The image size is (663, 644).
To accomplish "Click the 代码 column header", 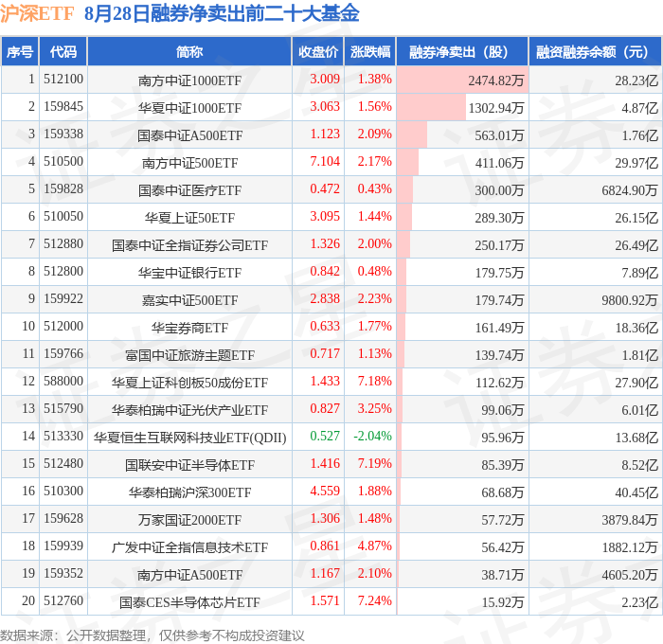I will pyautogui.click(x=63, y=51).
